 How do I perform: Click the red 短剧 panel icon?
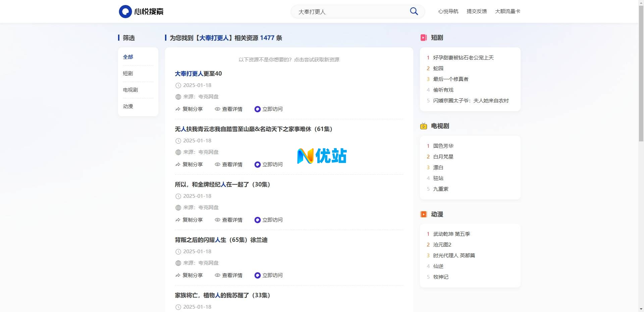(424, 38)
